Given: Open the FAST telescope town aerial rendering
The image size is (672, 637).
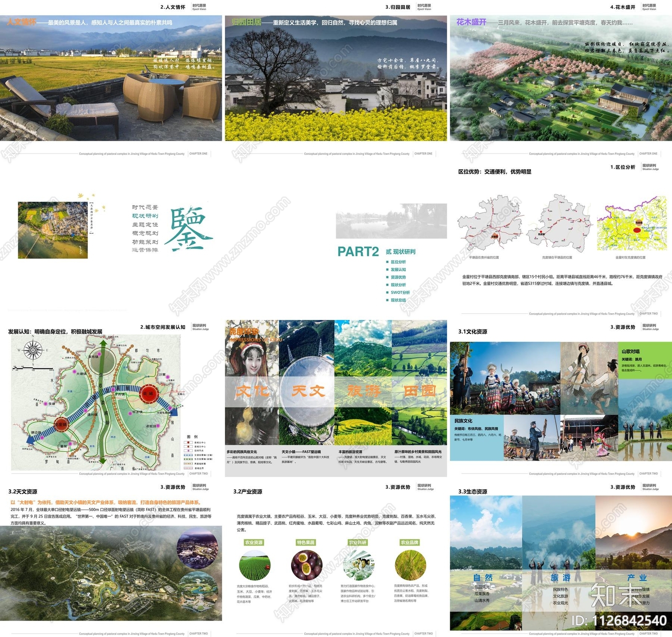Looking at the screenshot, I should coord(111,573).
